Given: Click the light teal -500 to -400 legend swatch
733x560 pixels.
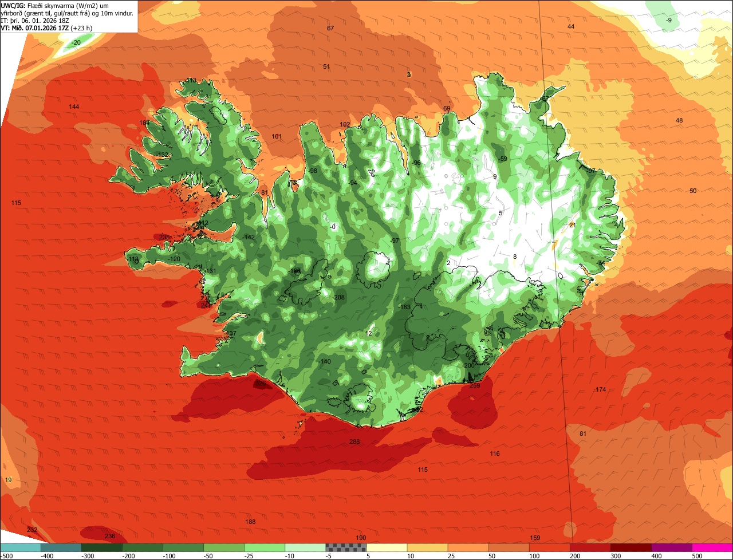Looking at the screenshot, I should point(21,547).
